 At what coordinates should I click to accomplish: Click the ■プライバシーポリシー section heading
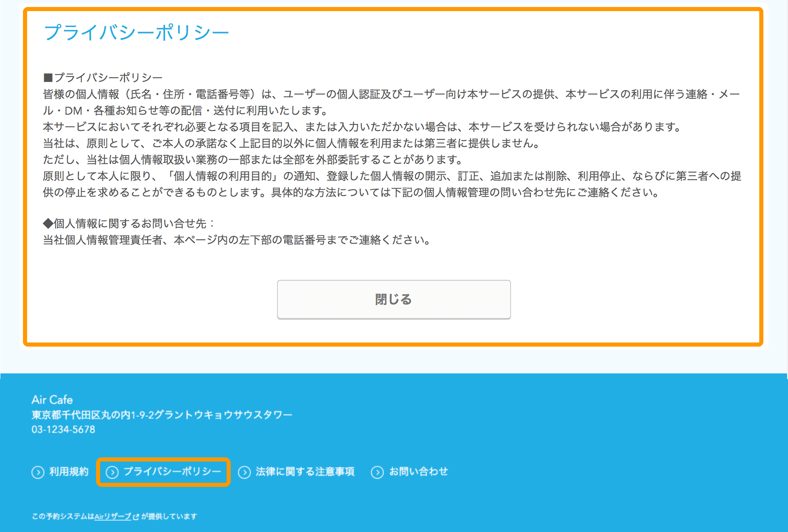103,78
